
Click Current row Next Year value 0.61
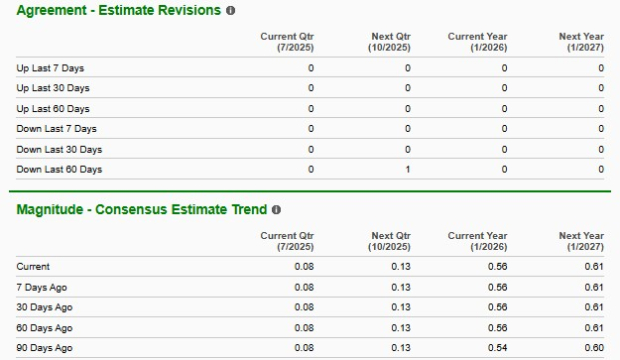pos(594,267)
